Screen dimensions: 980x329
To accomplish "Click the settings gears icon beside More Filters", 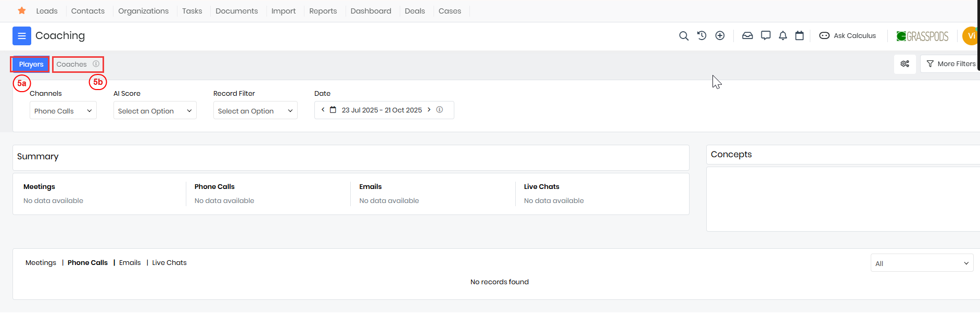I will (905, 64).
